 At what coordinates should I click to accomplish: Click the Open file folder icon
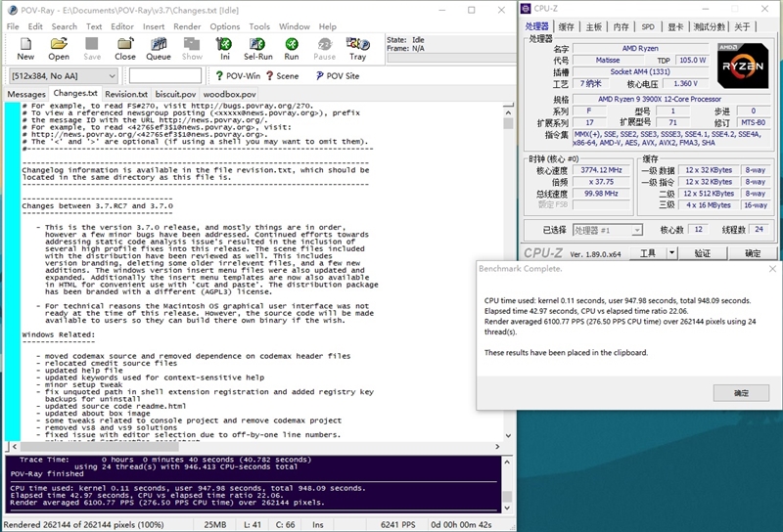click(59, 45)
